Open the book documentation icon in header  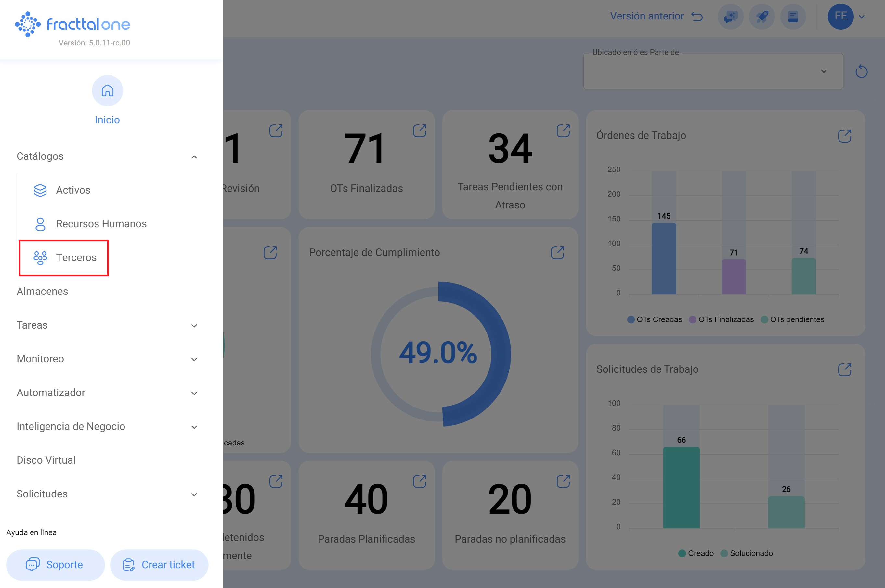[793, 17]
